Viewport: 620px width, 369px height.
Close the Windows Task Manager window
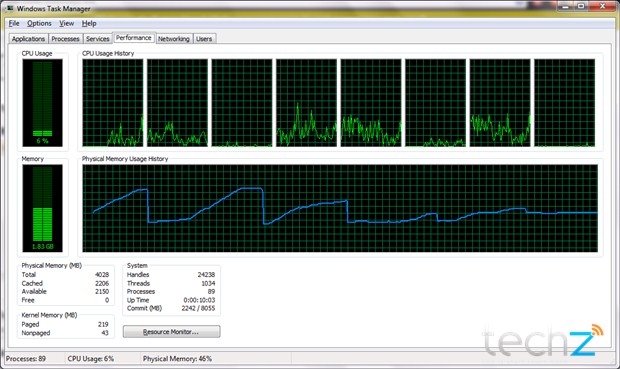click(x=603, y=6)
